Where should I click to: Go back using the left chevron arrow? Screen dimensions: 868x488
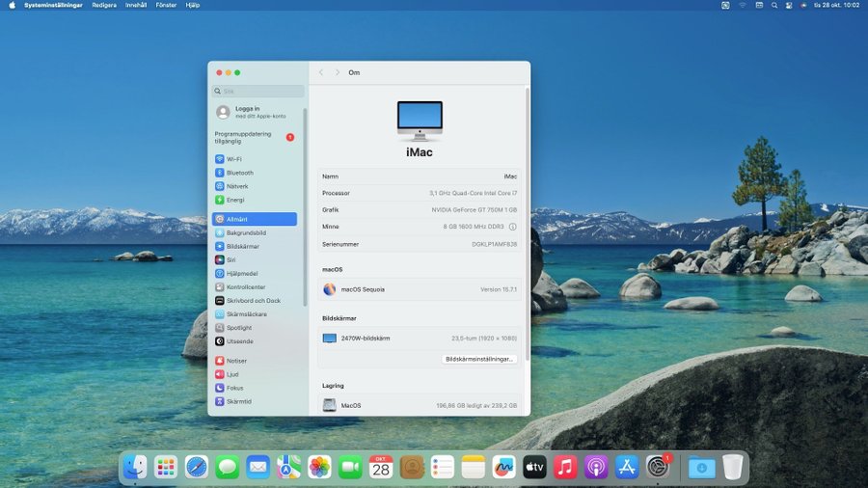[321, 72]
